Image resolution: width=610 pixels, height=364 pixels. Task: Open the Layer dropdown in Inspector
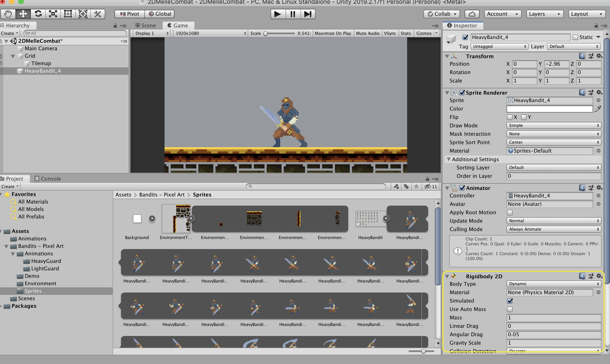click(x=574, y=46)
